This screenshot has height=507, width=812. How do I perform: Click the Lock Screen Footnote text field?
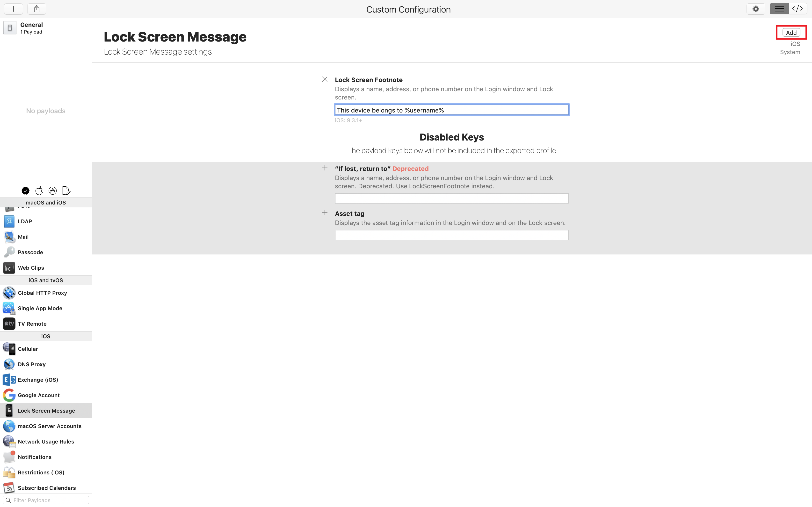click(451, 110)
